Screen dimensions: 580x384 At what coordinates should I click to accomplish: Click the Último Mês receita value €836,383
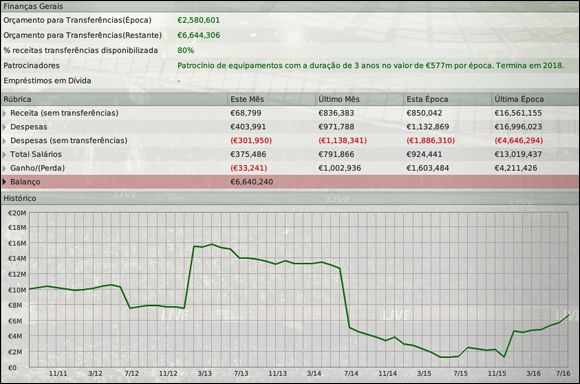(x=336, y=113)
